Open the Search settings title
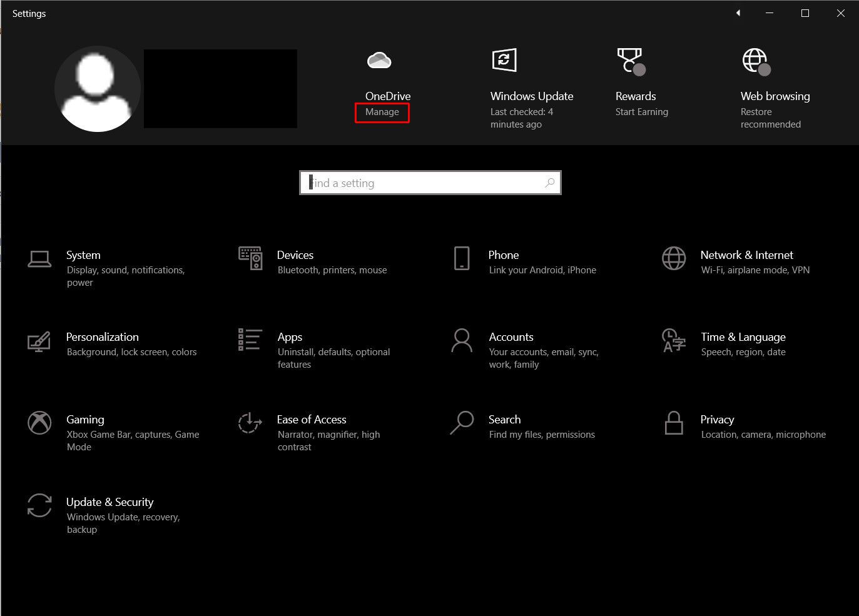The height and width of the screenshot is (616, 859). click(x=504, y=419)
